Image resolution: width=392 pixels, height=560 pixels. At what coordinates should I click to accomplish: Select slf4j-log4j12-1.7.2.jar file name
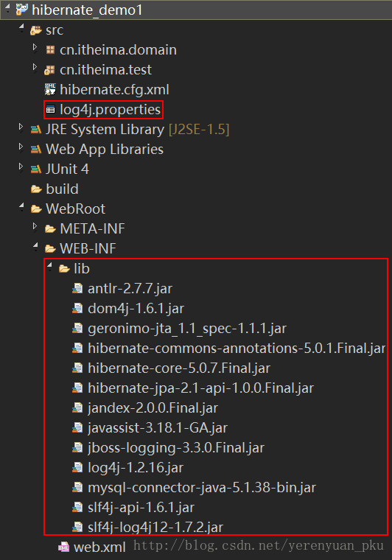[155, 527]
